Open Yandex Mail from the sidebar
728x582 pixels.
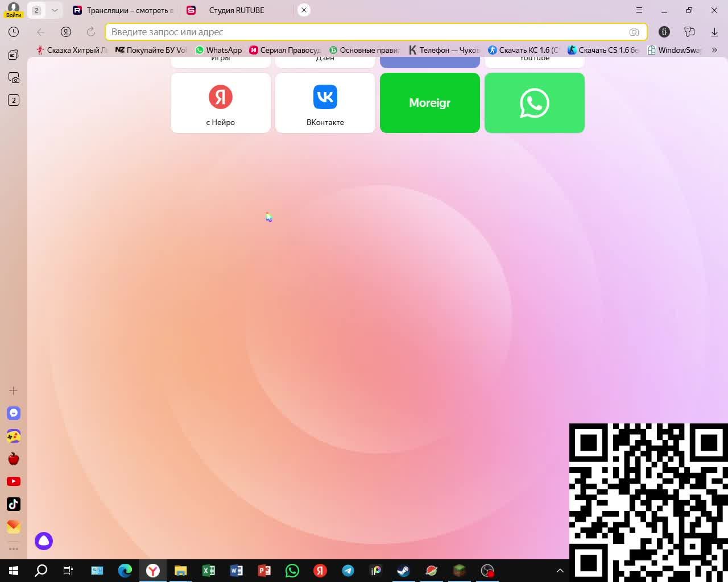click(14, 527)
